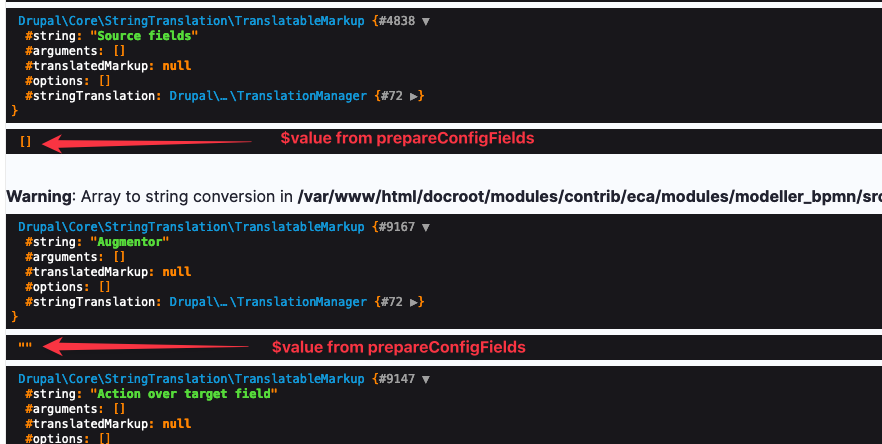Click Drupal\…\TranslationManager class in Augmentor dump

268,302
